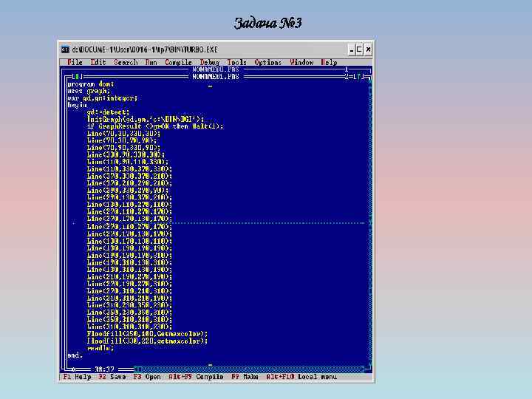Click the InitGraph line of code

[x=146, y=120]
